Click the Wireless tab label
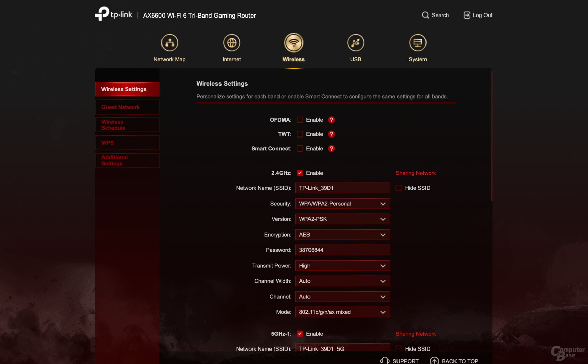 294,59
